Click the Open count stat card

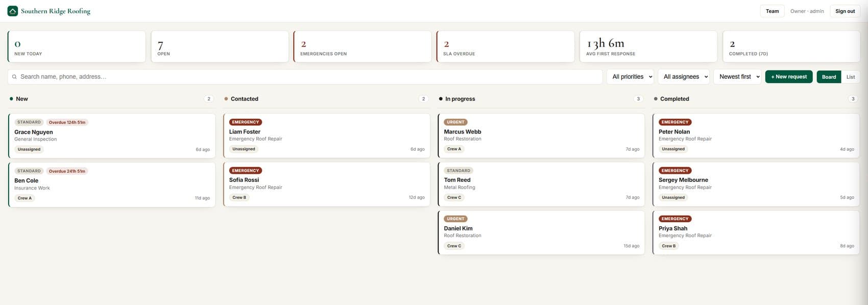point(220,46)
